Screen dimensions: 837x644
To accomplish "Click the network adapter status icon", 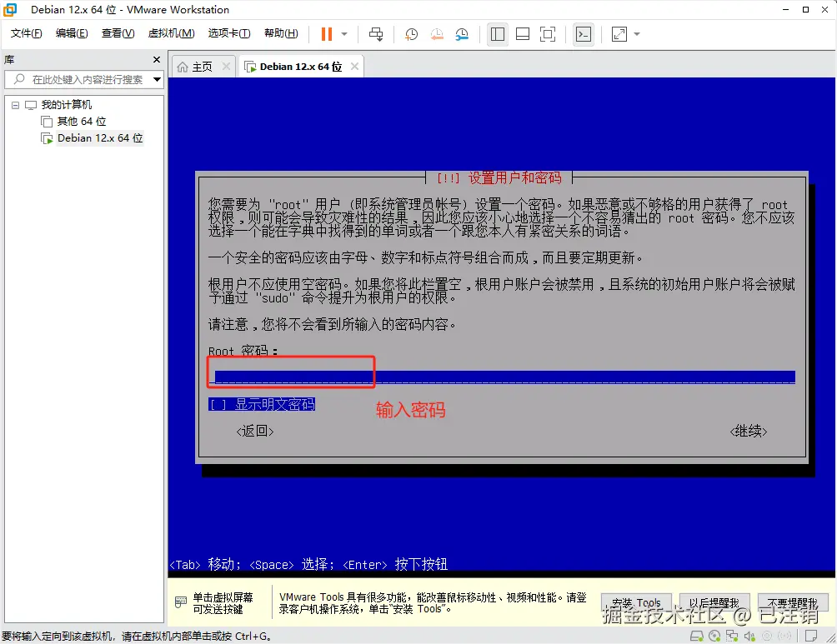I will point(733,635).
